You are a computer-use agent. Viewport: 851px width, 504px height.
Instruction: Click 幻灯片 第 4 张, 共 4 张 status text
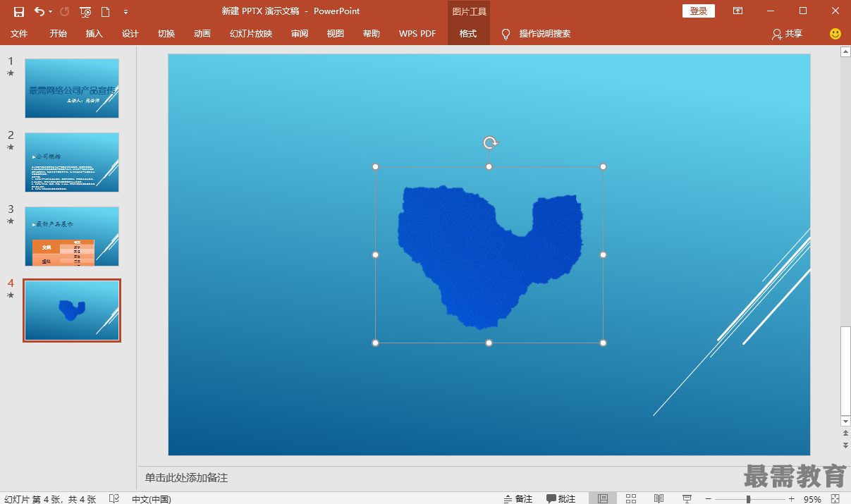point(50,498)
